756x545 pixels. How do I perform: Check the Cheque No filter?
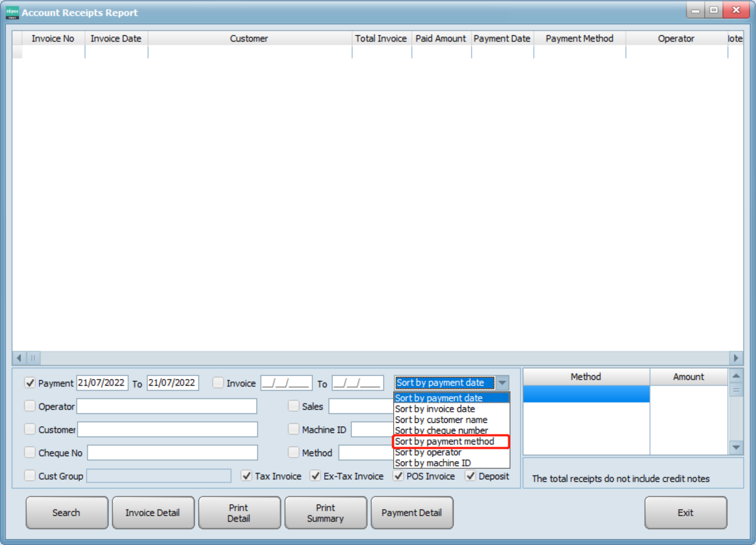30,452
